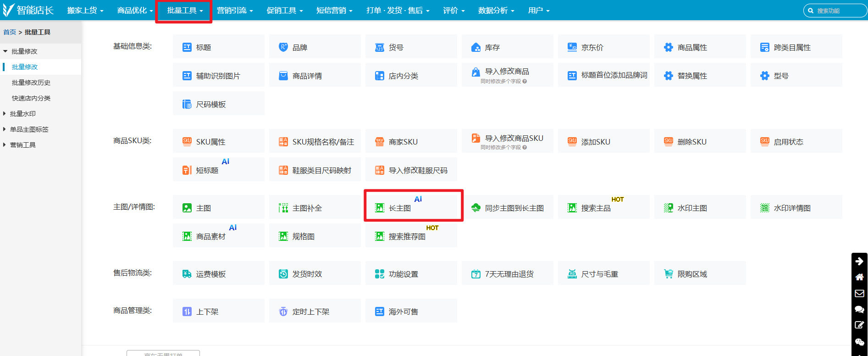
Task: Click the edit feedback icon on right
Action: point(859,325)
